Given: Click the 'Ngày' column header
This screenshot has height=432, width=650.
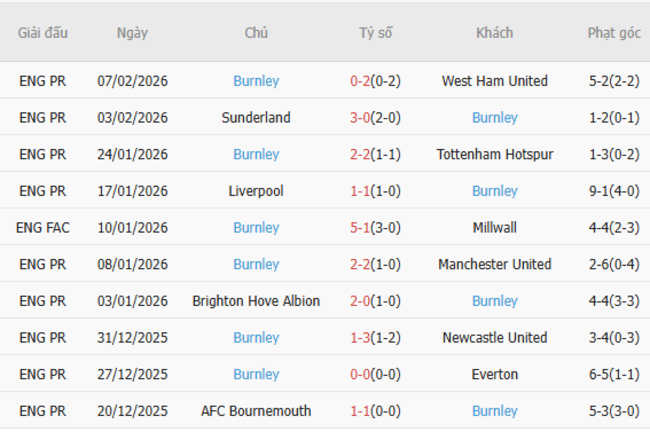Looking at the screenshot, I should click(x=132, y=33).
